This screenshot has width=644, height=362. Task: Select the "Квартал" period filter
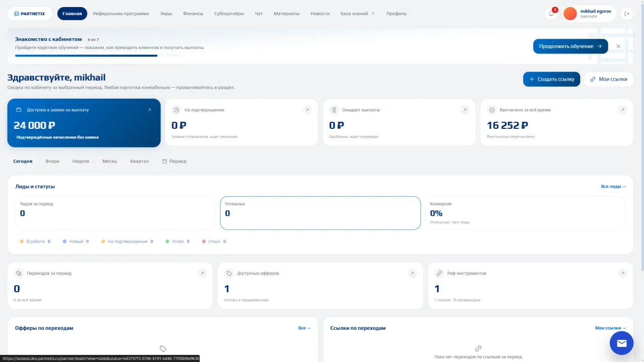click(x=139, y=161)
